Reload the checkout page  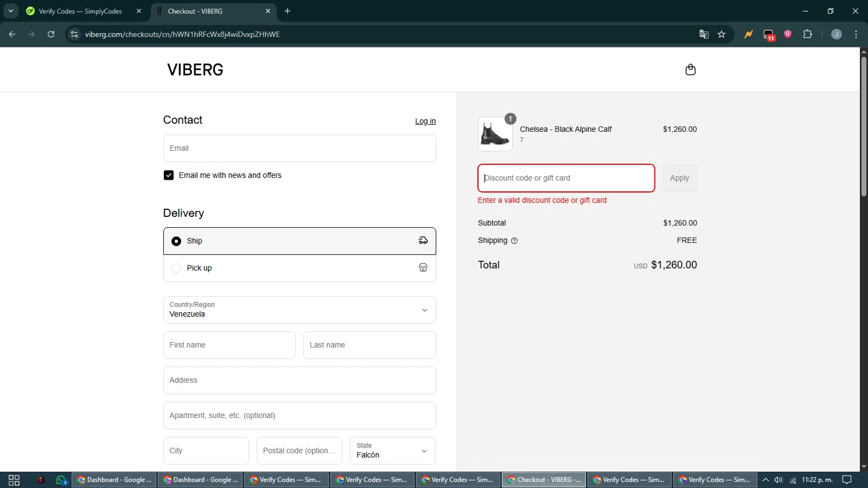pos(51,34)
